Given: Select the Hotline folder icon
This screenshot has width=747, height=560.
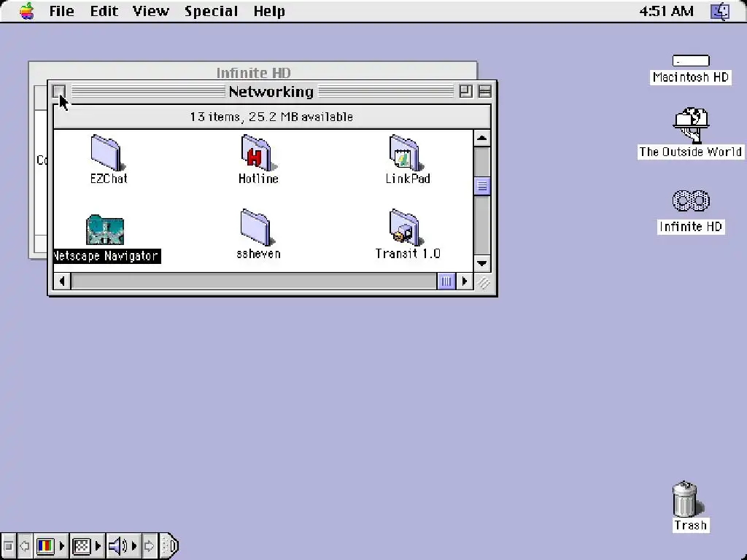Looking at the screenshot, I should click(258, 152).
